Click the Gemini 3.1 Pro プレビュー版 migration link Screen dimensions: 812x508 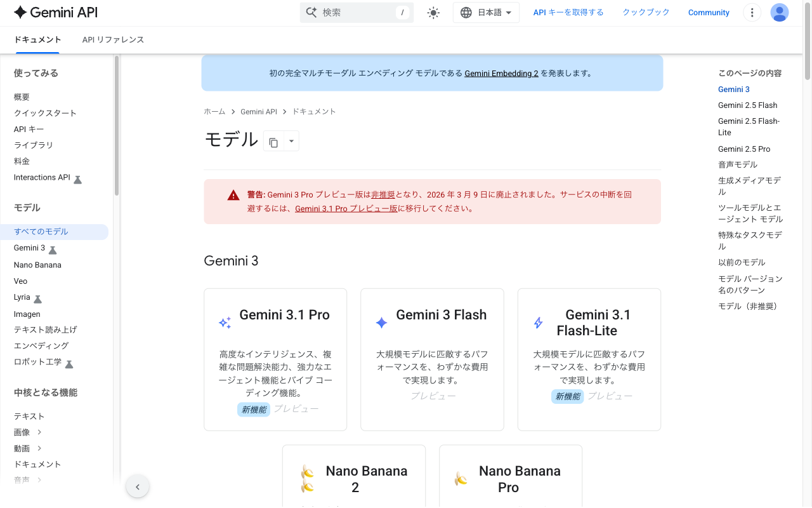346,208
